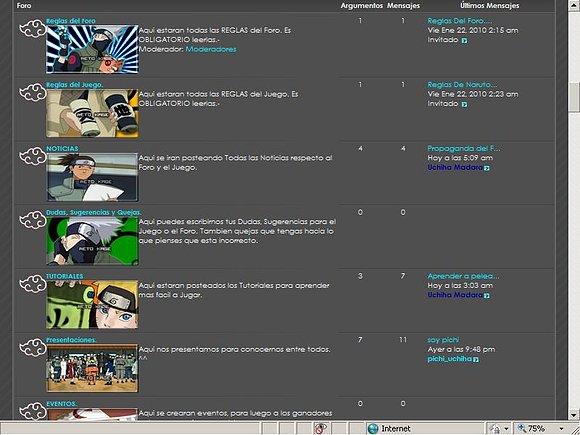This screenshot has width=580, height=435.
Task: Click date Vie Ene 22, 2010 2:23 am
Action: coord(473,94)
